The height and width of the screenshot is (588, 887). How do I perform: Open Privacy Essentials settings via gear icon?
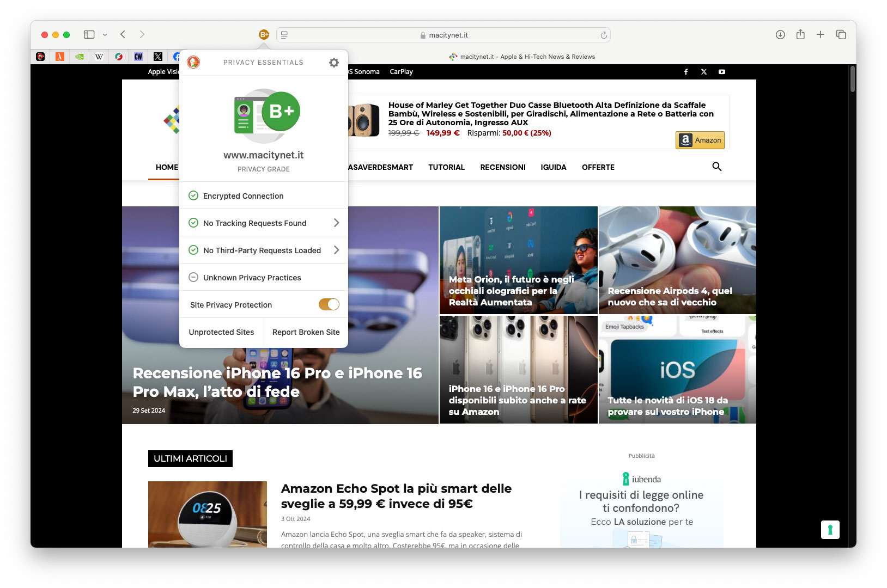333,62
